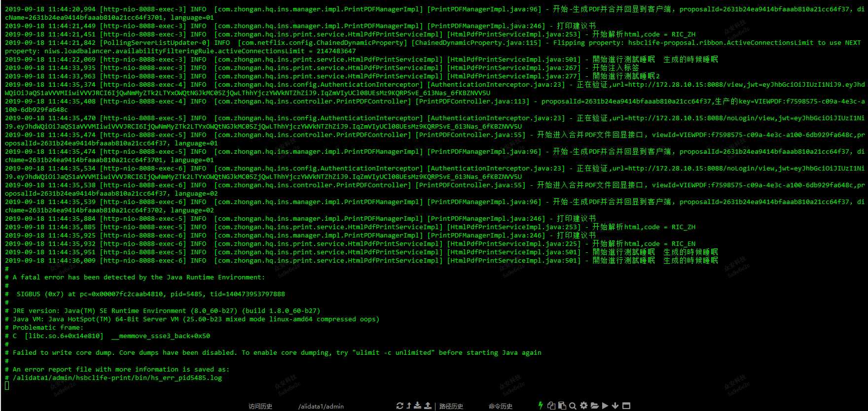Click the 'Failed to write core dump' line
868x411 pixels.
coord(273,353)
